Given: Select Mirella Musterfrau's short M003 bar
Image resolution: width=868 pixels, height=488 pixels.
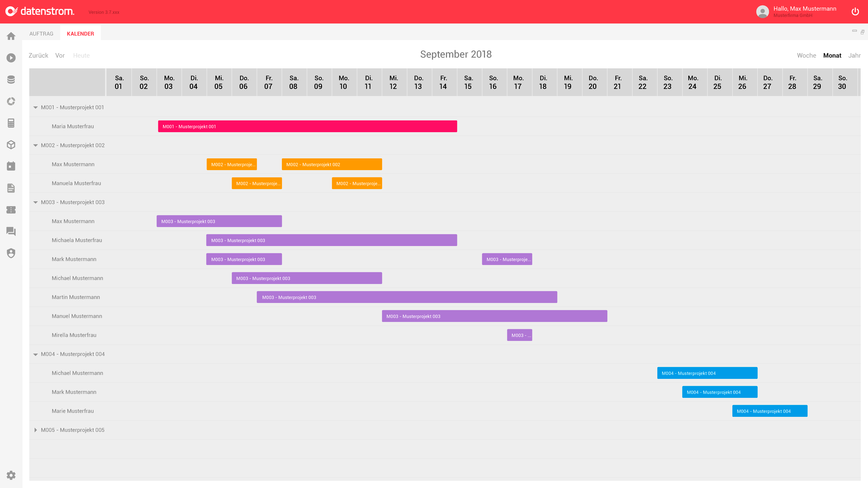Looking at the screenshot, I should pos(520,335).
